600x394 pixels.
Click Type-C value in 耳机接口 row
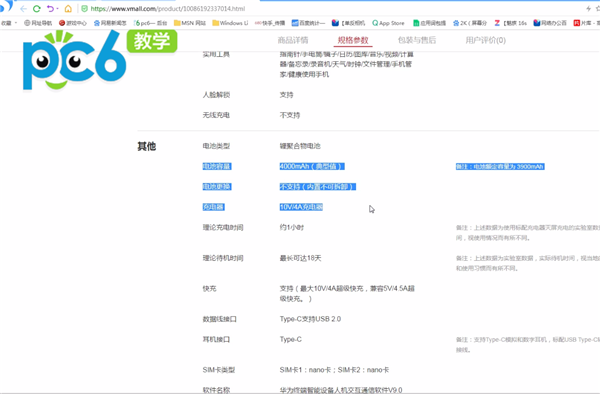[x=290, y=339]
